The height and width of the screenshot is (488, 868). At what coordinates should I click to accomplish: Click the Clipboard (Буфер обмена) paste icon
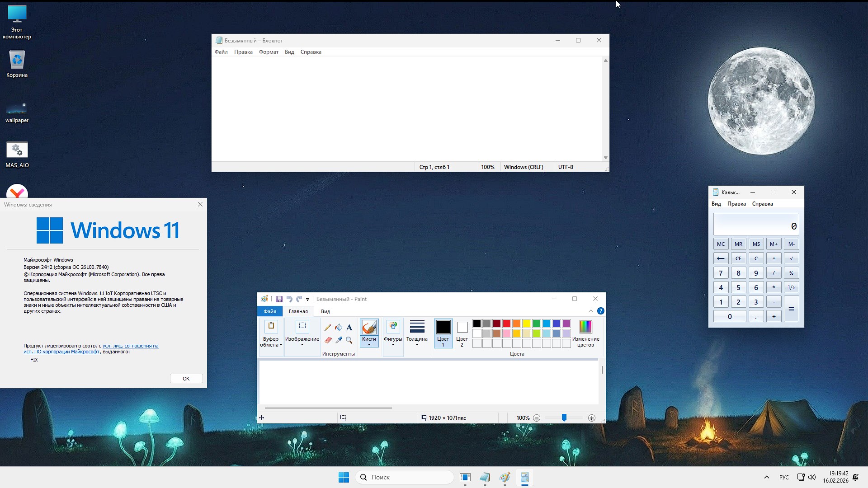coord(271,326)
